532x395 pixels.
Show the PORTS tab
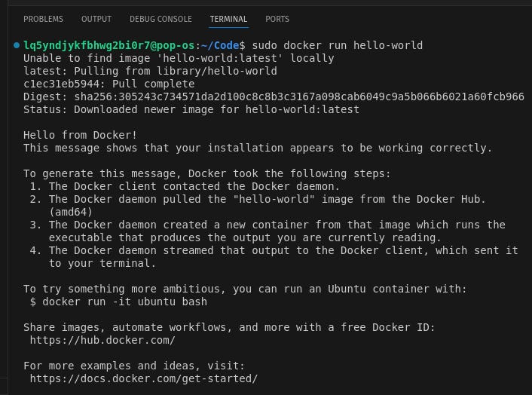(277, 19)
